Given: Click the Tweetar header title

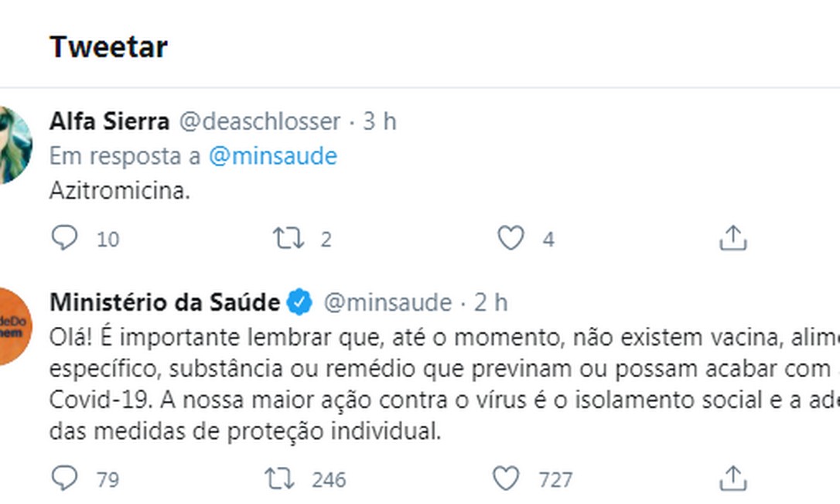Looking at the screenshot, I should tap(108, 47).
